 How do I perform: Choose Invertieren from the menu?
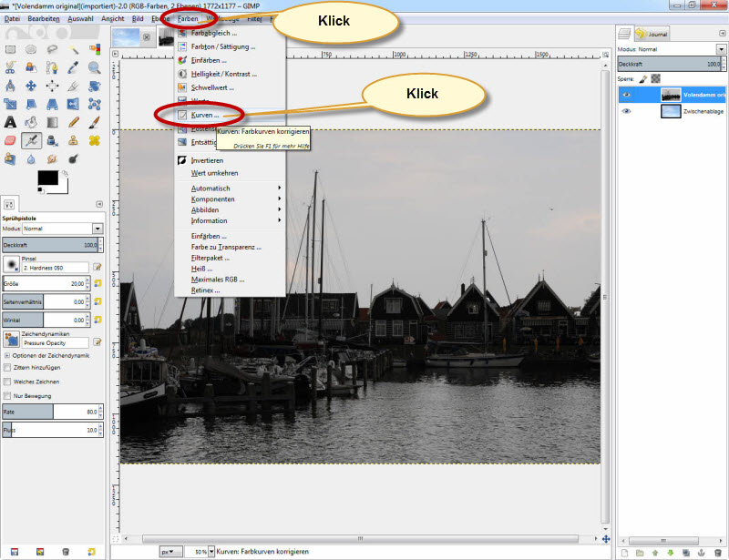[x=230, y=161]
